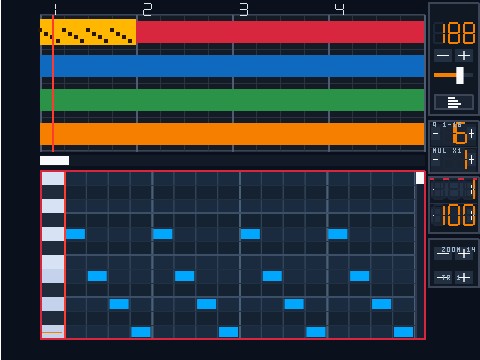The image size is (480, 360).
Task: Select first note in the third note row
Action: coord(119,304)
